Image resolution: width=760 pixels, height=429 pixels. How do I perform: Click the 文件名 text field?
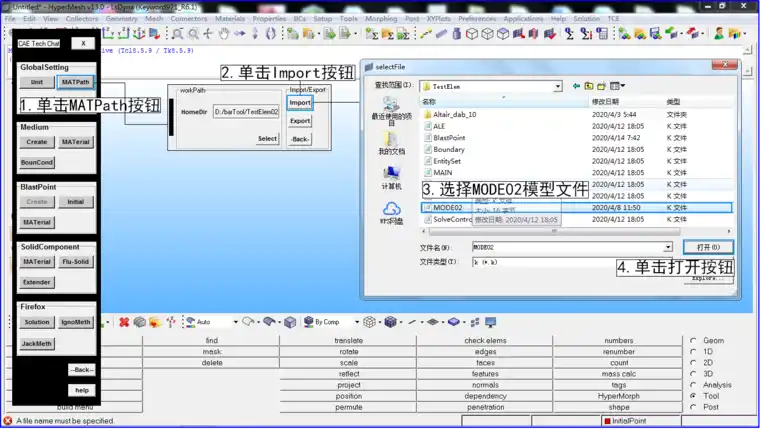coord(568,247)
